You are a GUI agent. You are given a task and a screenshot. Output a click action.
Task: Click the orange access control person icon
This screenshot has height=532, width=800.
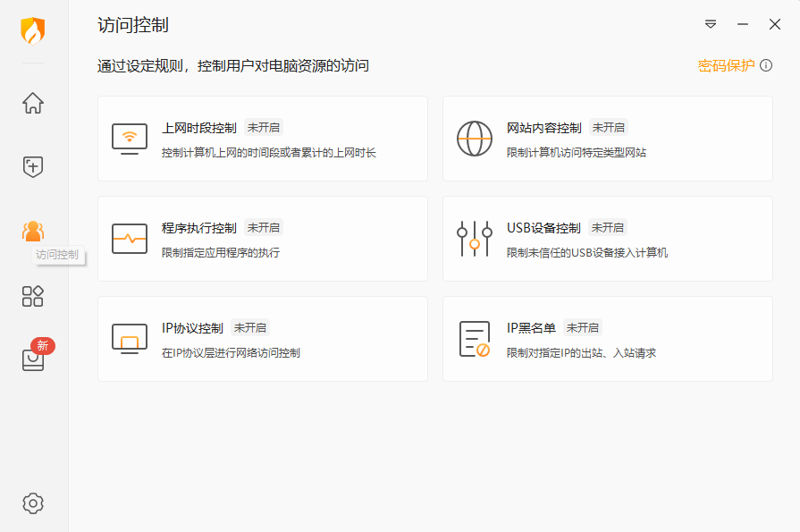32,232
